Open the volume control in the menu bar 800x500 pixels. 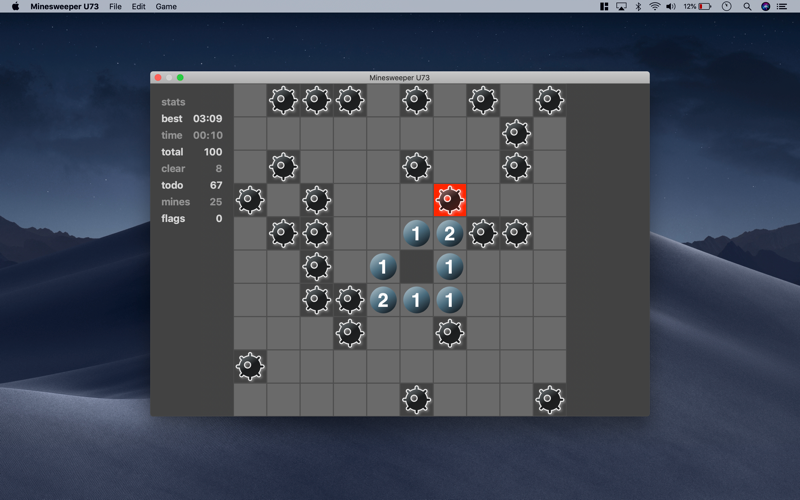[x=671, y=7]
